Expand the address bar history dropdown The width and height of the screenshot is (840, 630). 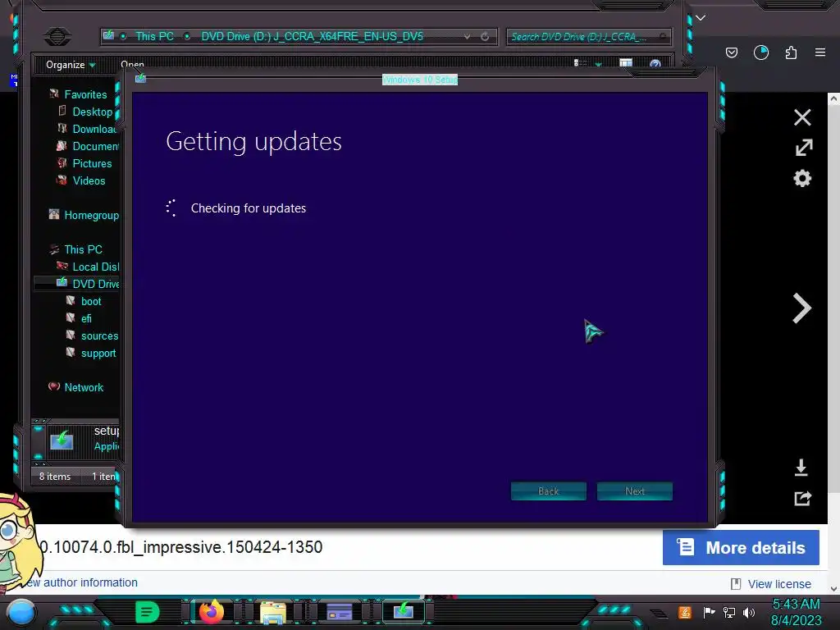click(x=467, y=36)
